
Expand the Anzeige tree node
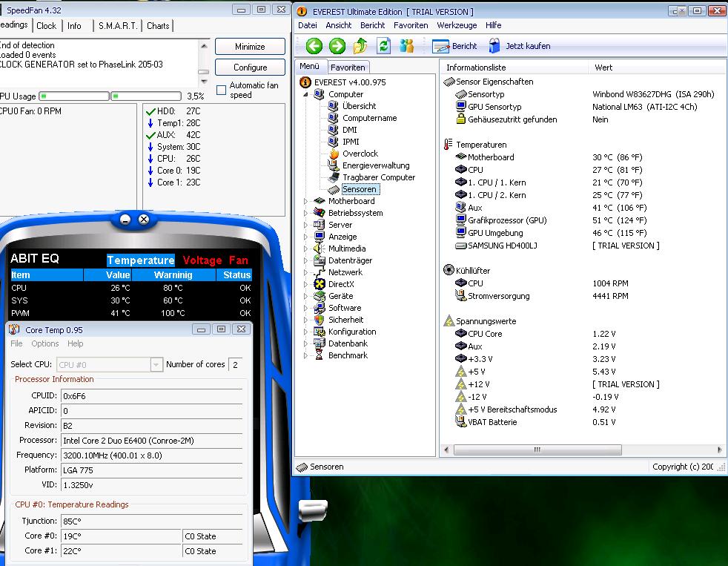(305, 237)
